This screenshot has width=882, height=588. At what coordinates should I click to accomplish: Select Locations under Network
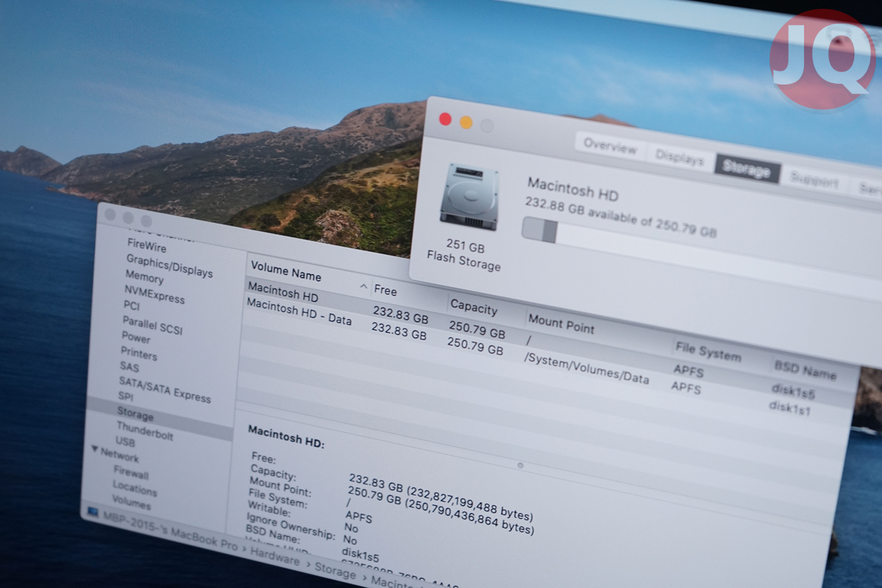[x=135, y=488]
